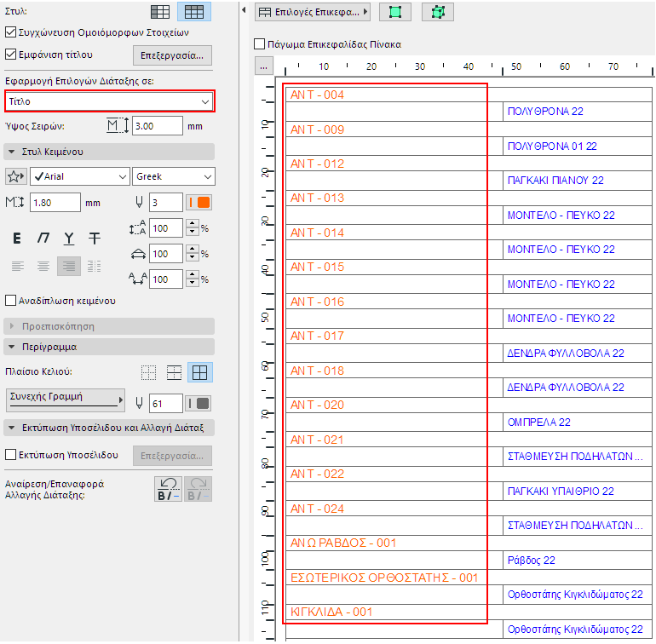Click the border pen icon beside value 61
This screenshot has height=644, width=656.
[140, 404]
